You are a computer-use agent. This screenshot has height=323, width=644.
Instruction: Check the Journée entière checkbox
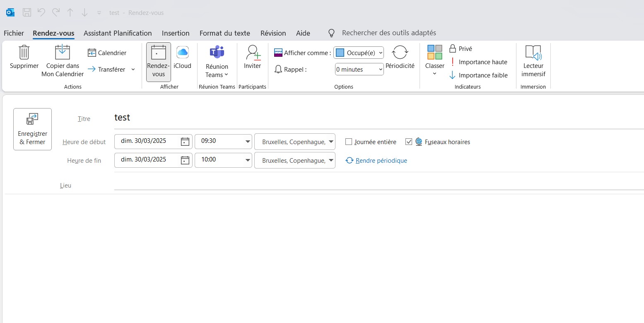(349, 142)
